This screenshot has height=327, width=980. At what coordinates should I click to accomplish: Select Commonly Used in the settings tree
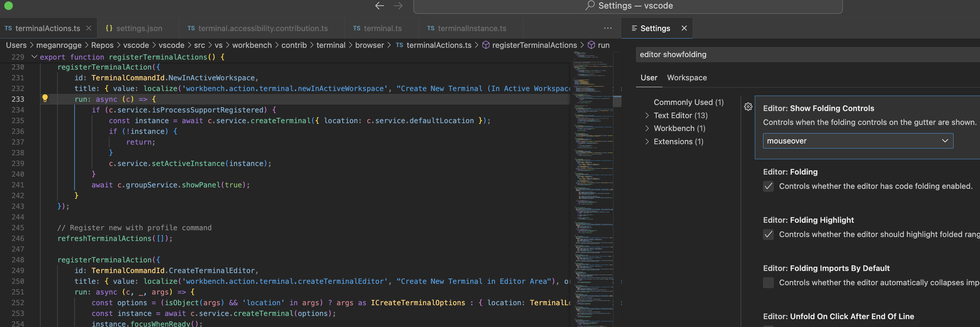(688, 102)
